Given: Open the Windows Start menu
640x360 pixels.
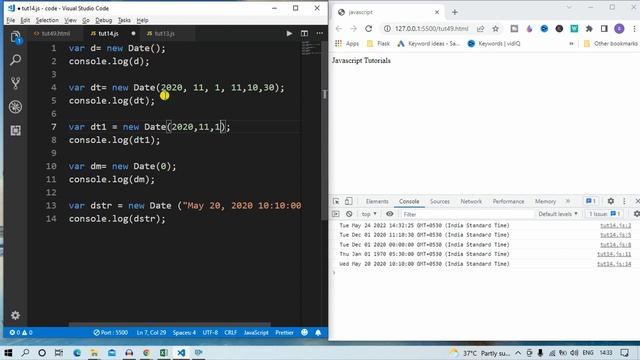Looking at the screenshot, I should (8, 353).
